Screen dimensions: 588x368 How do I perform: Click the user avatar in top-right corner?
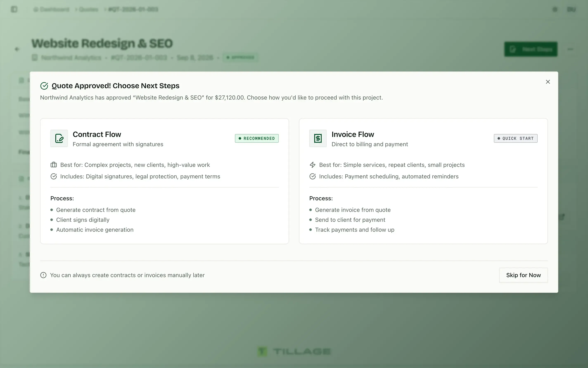point(571,9)
